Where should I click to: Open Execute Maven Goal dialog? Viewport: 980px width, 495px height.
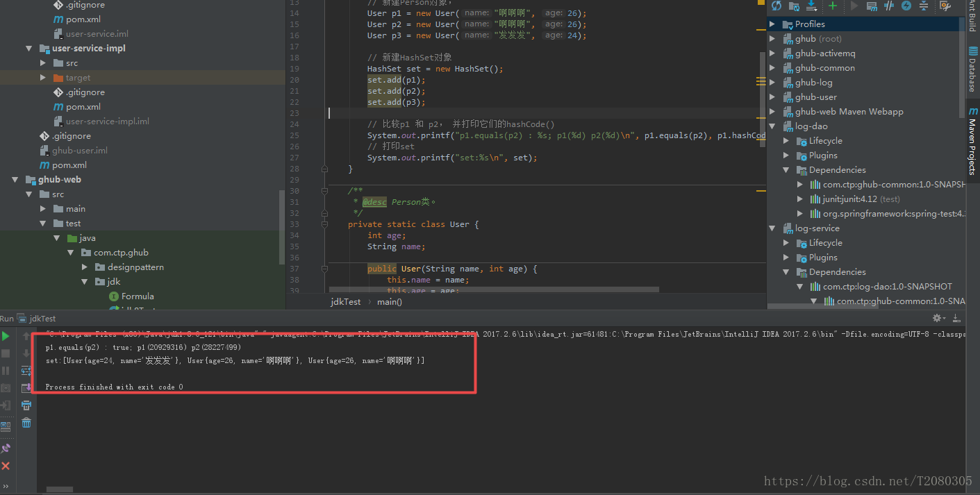pos(872,6)
